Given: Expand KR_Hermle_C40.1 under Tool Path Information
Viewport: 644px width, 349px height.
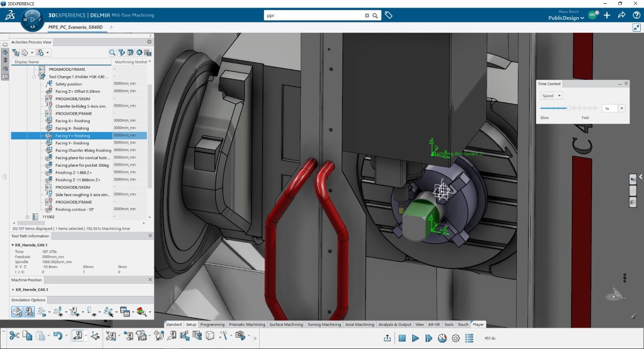Looking at the screenshot, I should pyautogui.click(x=13, y=245).
